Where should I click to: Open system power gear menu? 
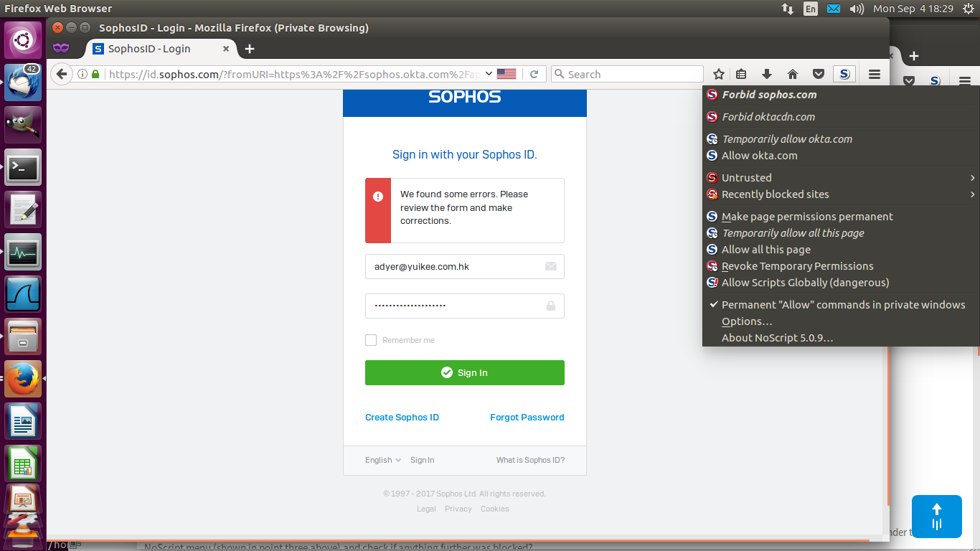tap(968, 9)
